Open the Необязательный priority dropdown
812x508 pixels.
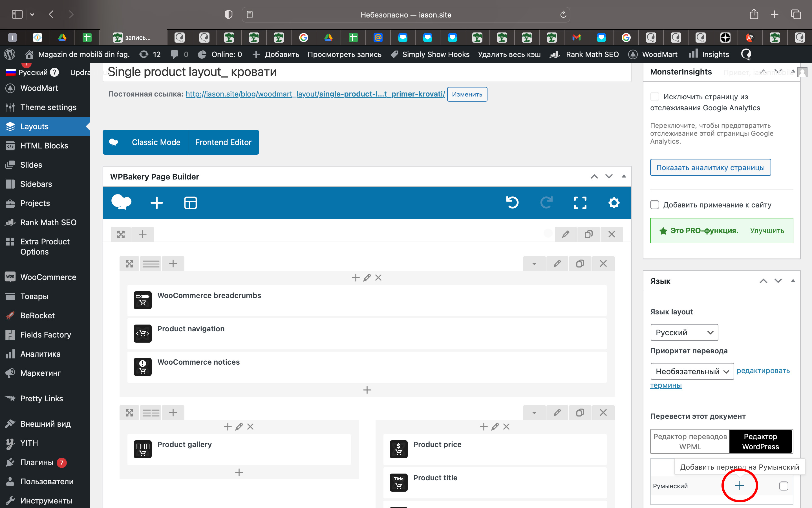pyautogui.click(x=692, y=371)
